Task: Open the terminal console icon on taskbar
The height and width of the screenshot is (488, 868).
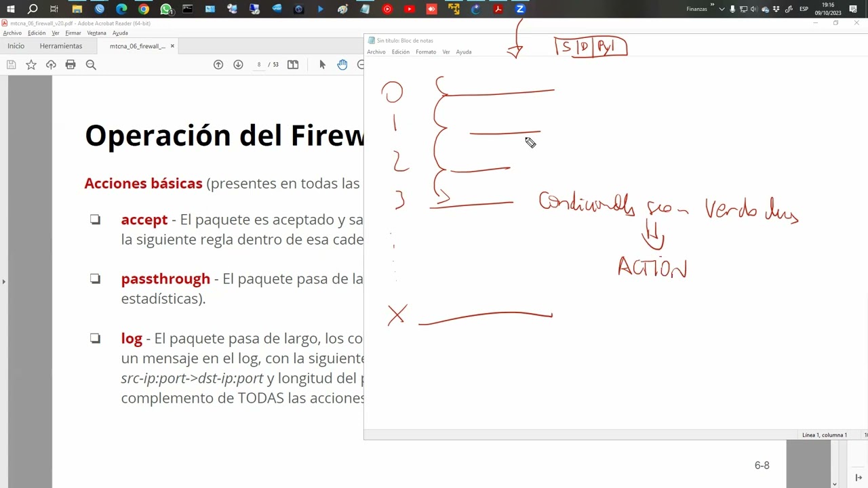Action: click(188, 9)
